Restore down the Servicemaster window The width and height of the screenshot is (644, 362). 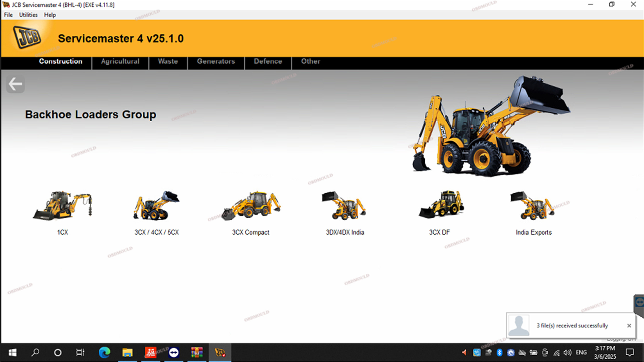[x=612, y=5]
